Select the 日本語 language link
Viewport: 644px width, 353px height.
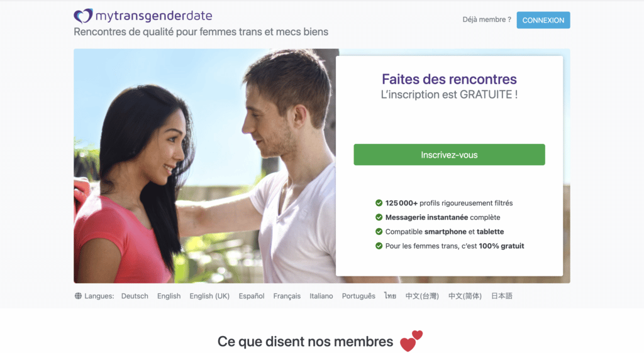[x=502, y=296]
